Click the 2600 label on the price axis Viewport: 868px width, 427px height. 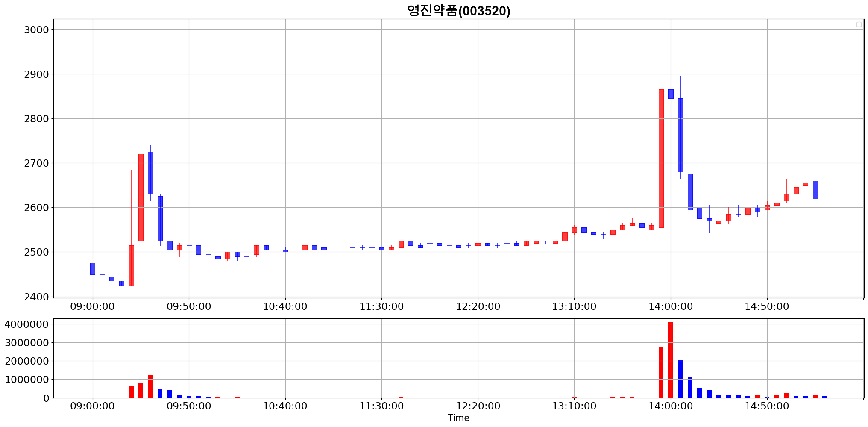(36, 208)
